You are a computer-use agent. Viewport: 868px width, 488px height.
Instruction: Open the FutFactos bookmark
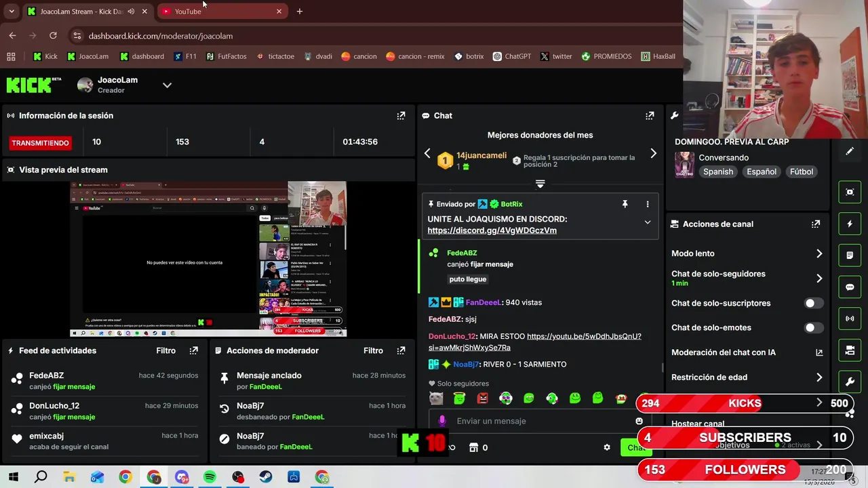[226, 56]
